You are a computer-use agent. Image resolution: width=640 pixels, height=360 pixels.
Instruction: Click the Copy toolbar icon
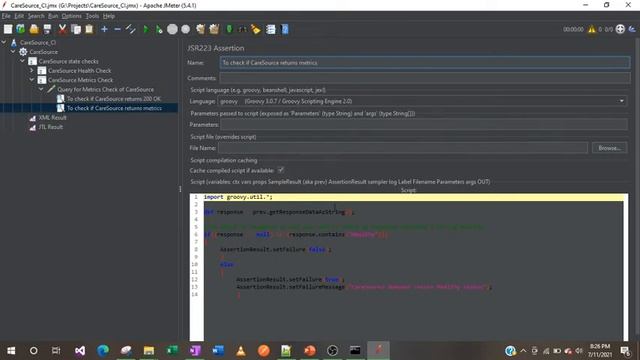pos(76,29)
